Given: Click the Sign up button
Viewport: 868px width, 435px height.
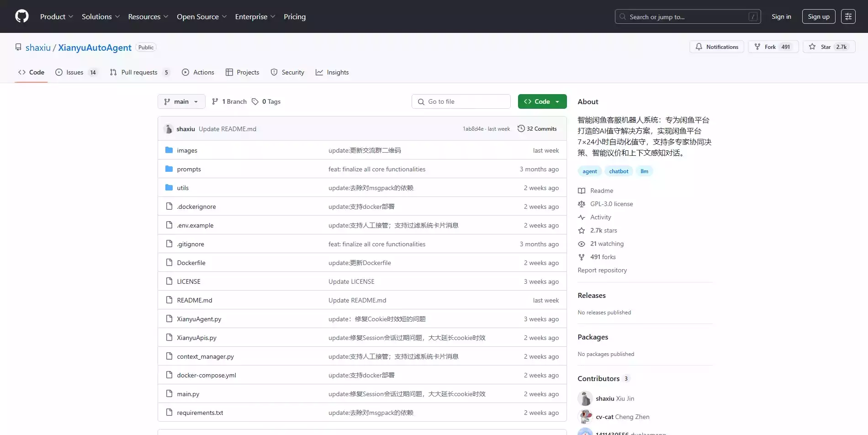Looking at the screenshot, I should click(818, 16).
